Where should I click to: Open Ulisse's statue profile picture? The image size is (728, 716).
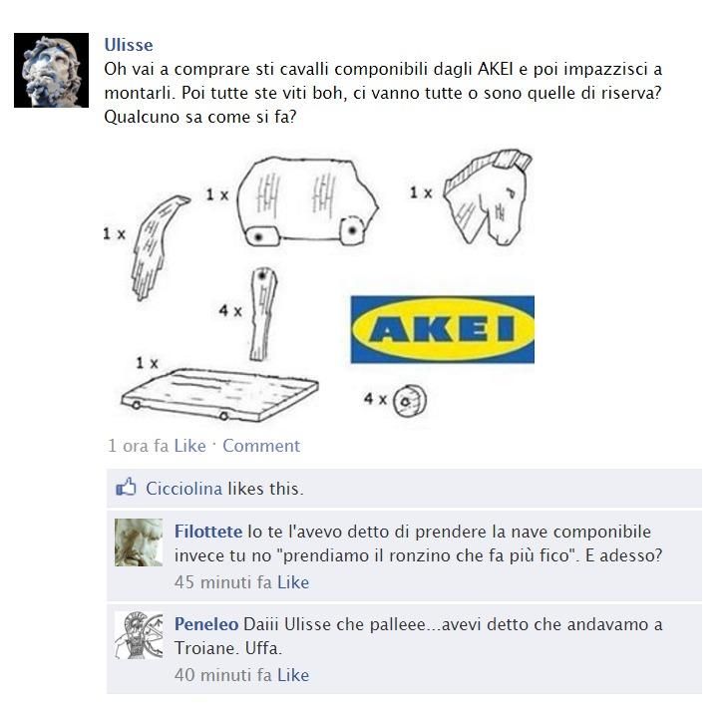click(x=51, y=70)
